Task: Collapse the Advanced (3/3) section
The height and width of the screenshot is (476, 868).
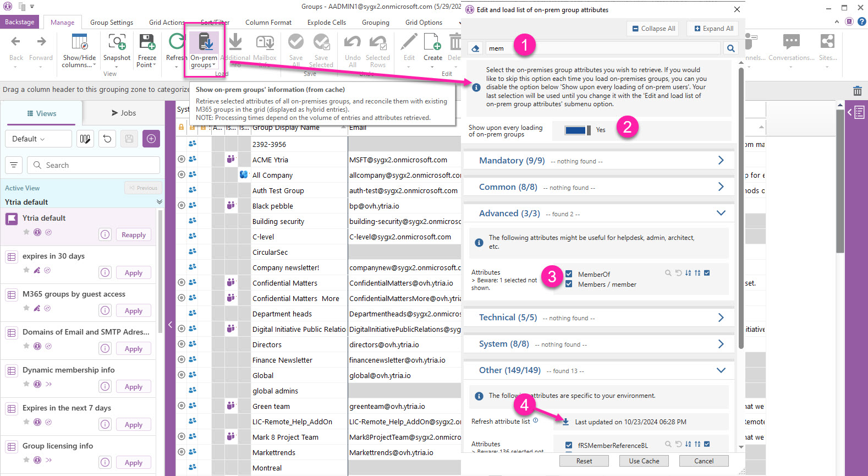Action: 721,213
